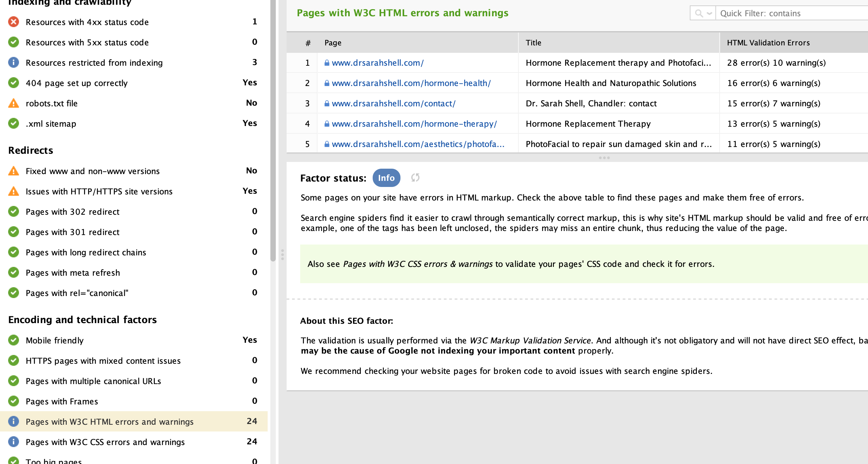Sort the table by Title column
868x464 pixels.
(533, 43)
